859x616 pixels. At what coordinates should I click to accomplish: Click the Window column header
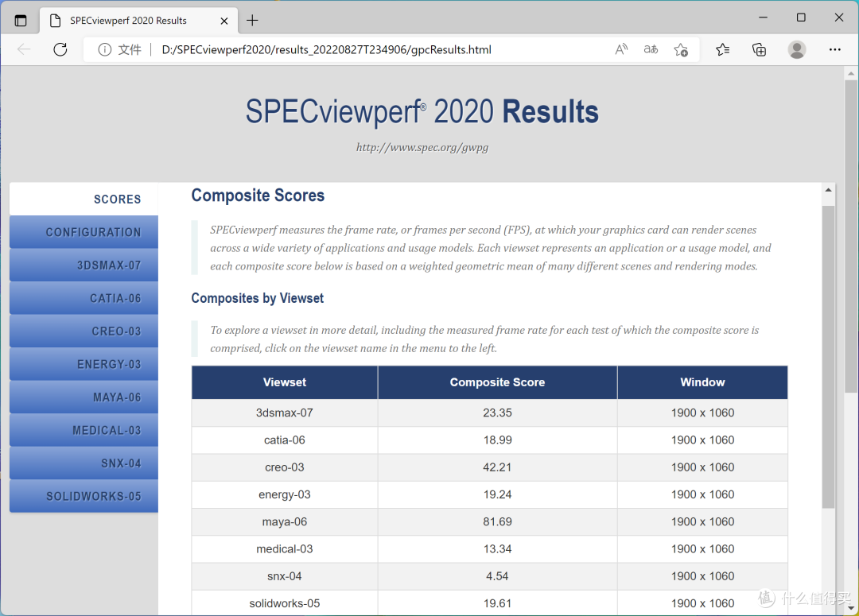click(702, 382)
